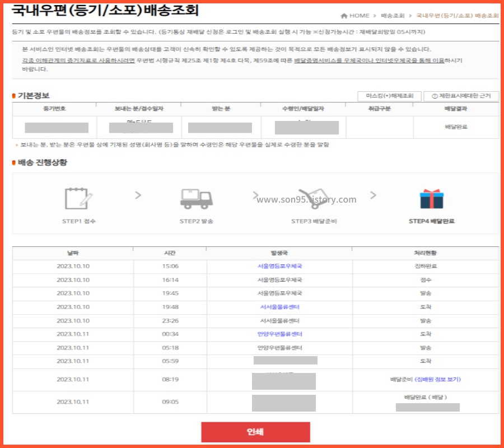Click the 15:06 time cell
This screenshot has height=448, width=504.
[x=170, y=266]
